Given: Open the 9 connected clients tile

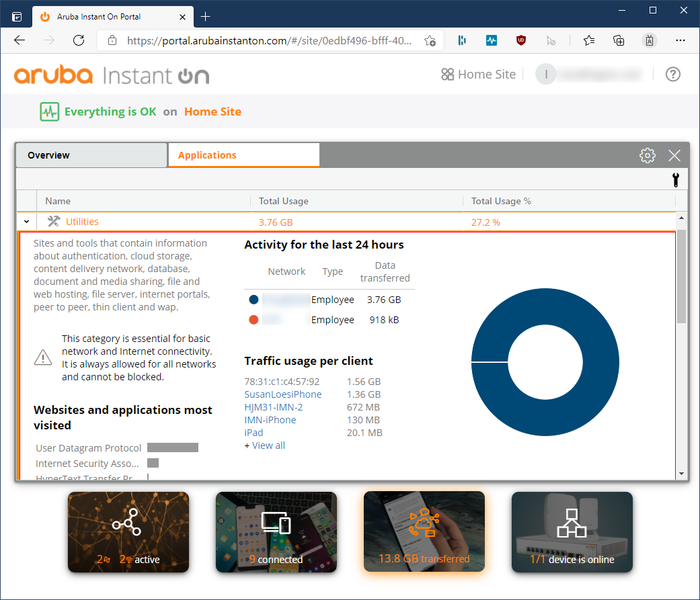Looking at the screenshot, I should tap(276, 531).
